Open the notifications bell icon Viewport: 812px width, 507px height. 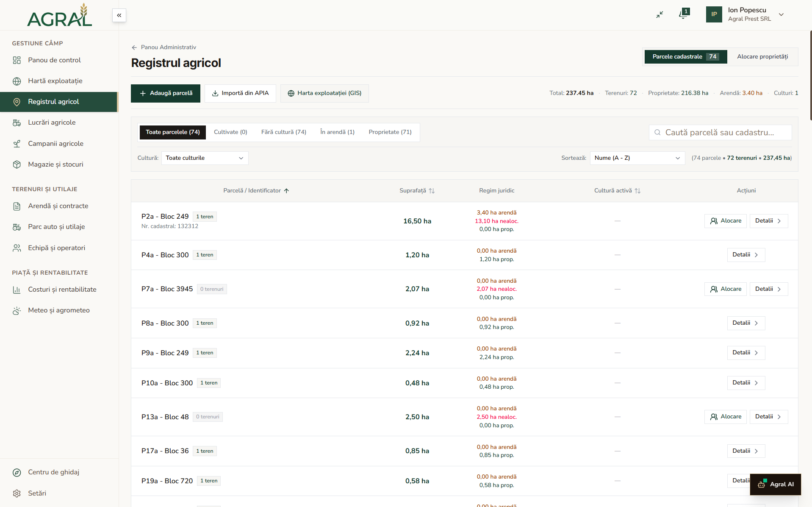[683, 14]
